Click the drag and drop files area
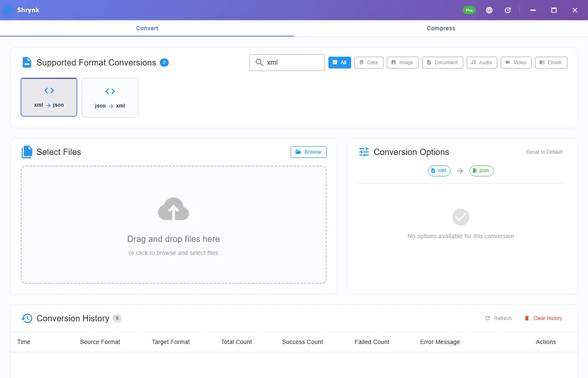 (173, 225)
